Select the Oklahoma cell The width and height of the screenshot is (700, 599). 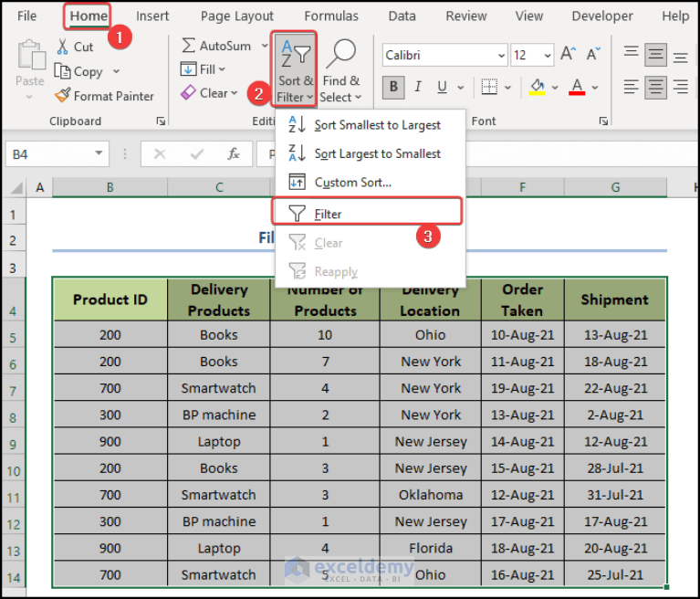431,495
